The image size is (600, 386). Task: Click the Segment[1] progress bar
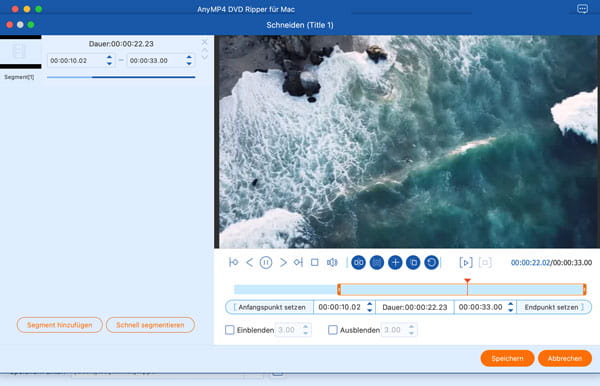(x=121, y=77)
